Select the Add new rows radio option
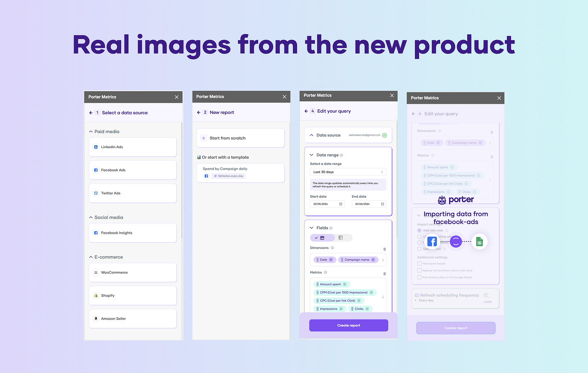The height and width of the screenshot is (373, 588). (x=419, y=231)
